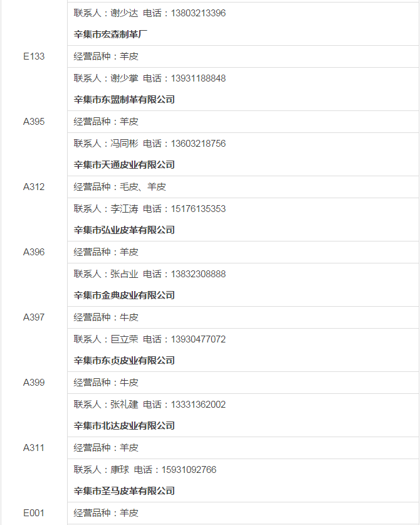Select booth number A396
This screenshot has height=525, width=420.
click(34, 252)
